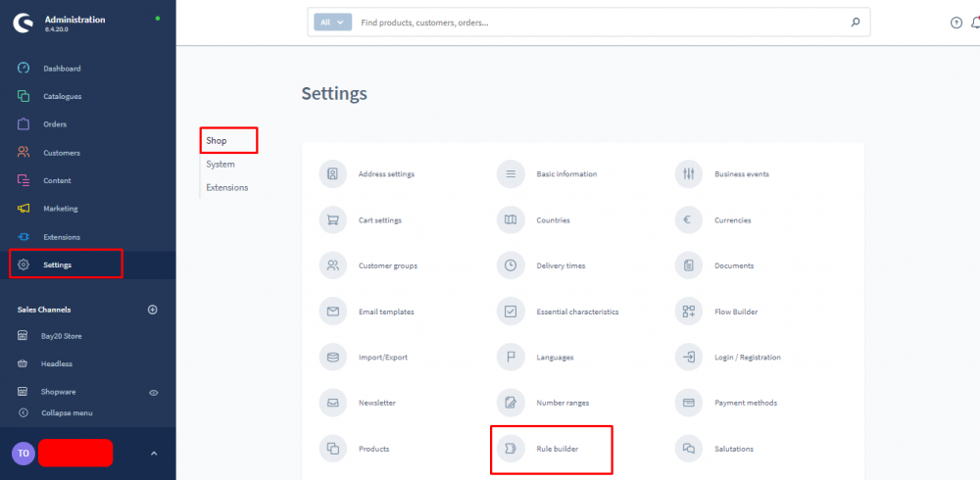980x480 pixels.
Task: Add a new sales channel
Action: tap(152, 310)
